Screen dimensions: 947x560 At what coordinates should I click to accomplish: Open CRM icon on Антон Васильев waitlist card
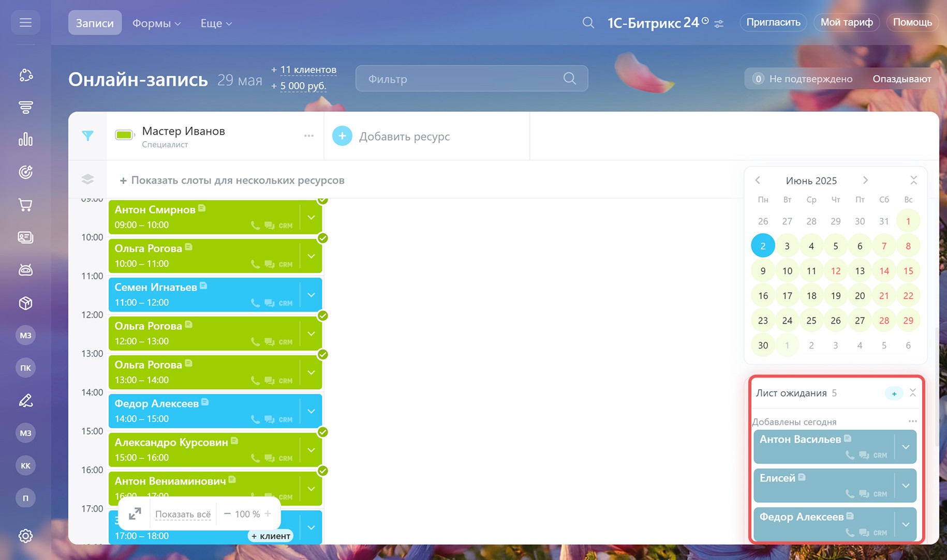(x=880, y=455)
